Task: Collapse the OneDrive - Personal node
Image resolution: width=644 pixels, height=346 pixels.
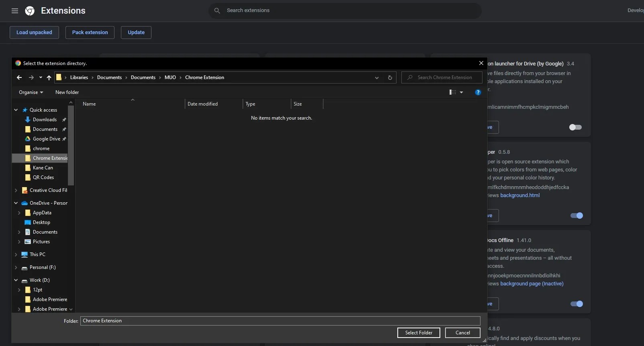Action: click(16, 203)
